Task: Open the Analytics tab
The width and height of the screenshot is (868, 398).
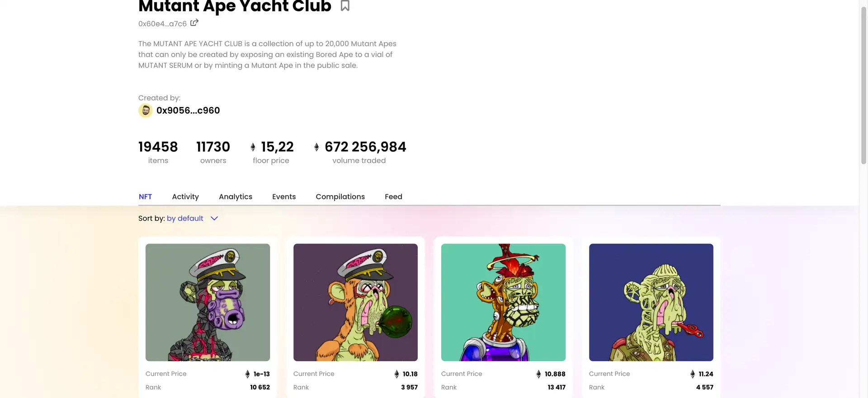Action: tap(236, 197)
